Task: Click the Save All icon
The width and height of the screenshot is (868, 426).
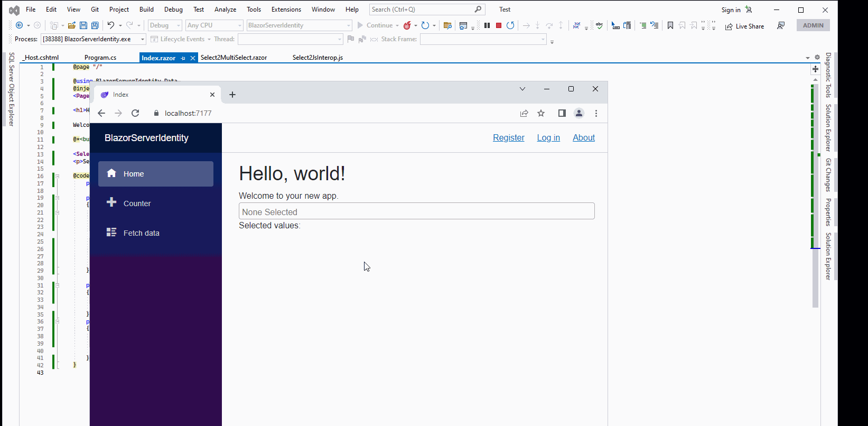Action: point(95,25)
